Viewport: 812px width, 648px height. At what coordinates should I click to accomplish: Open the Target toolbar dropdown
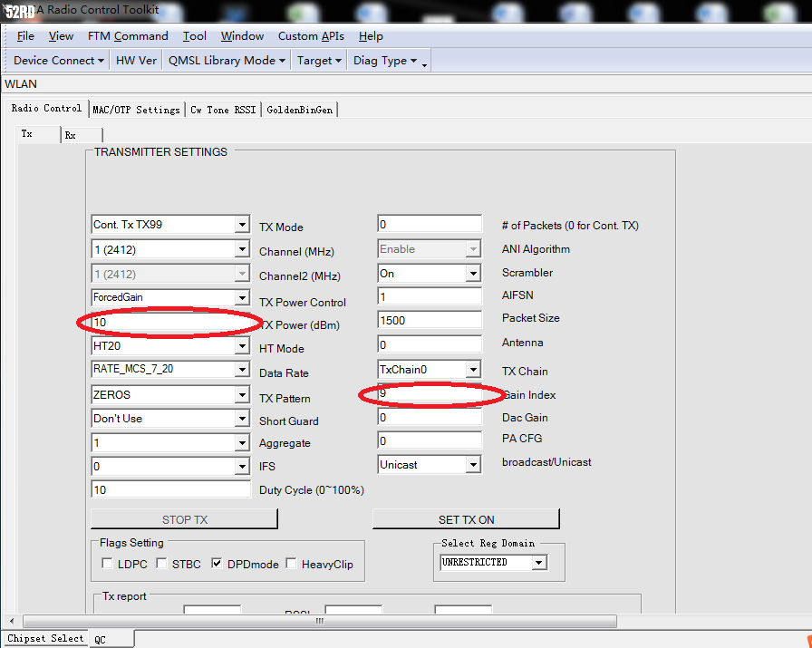pos(319,61)
